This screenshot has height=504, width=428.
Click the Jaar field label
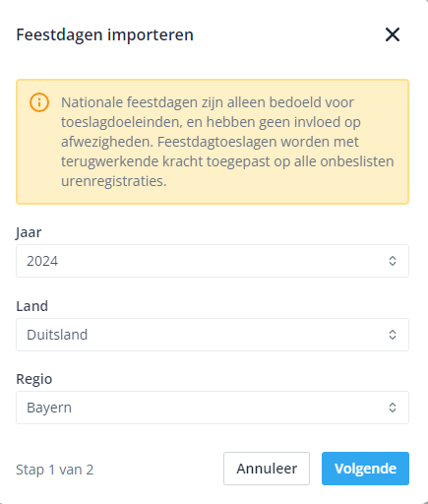pyautogui.click(x=29, y=232)
